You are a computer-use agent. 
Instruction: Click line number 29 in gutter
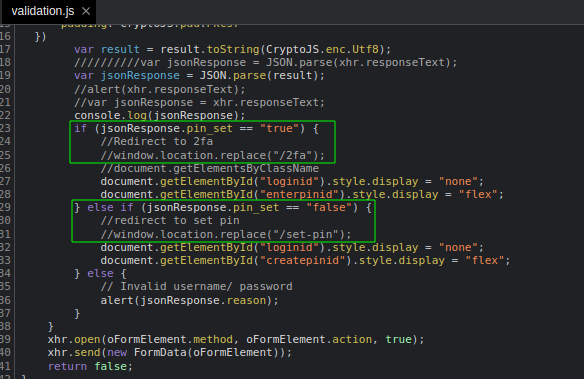(x=5, y=207)
